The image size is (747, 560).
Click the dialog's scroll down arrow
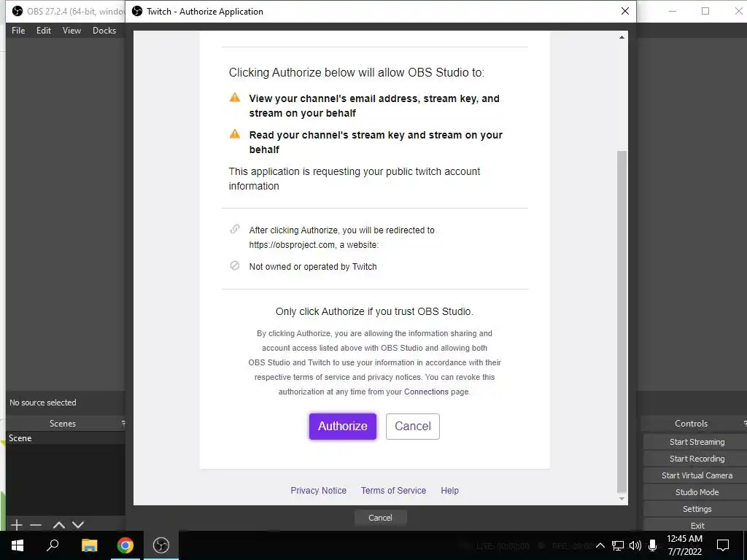coord(622,499)
